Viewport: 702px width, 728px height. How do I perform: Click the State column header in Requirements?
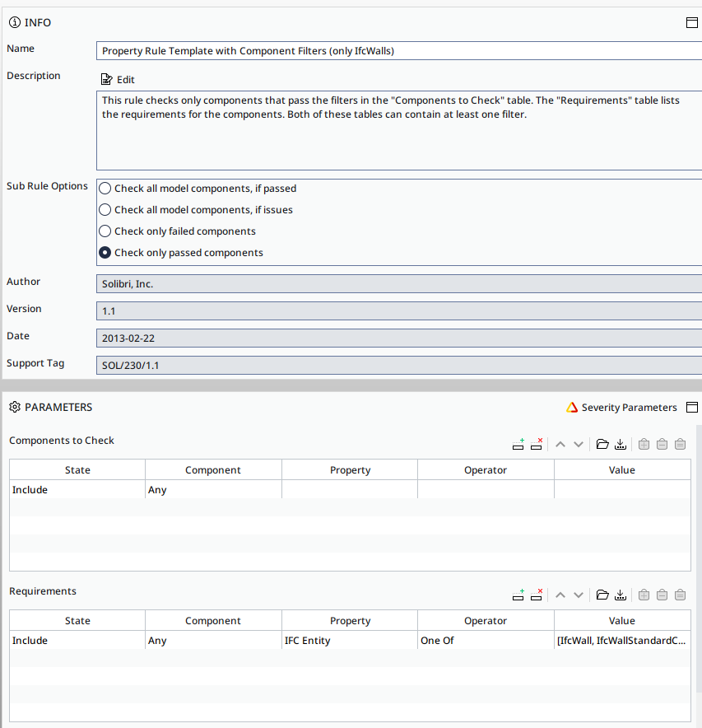click(x=77, y=620)
